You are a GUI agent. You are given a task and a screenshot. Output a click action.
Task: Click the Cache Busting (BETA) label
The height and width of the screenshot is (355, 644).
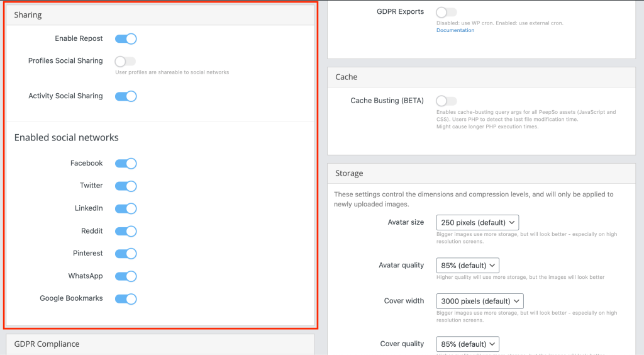point(387,101)
